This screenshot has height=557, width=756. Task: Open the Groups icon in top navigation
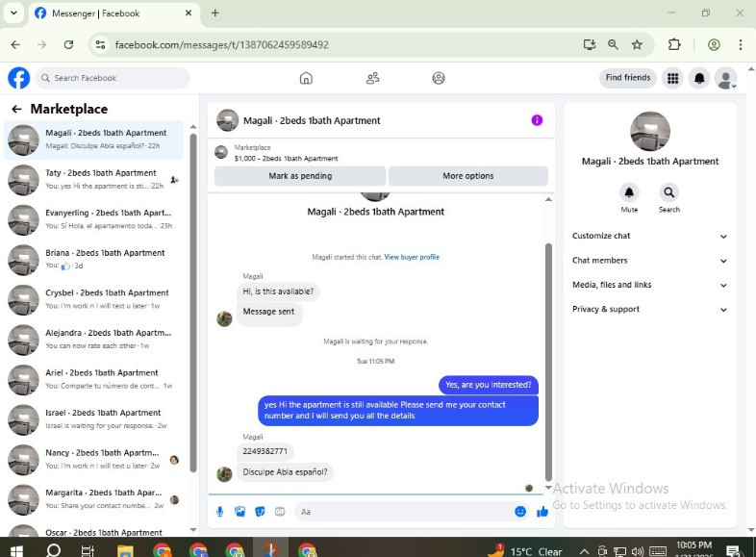coord(439,78)
